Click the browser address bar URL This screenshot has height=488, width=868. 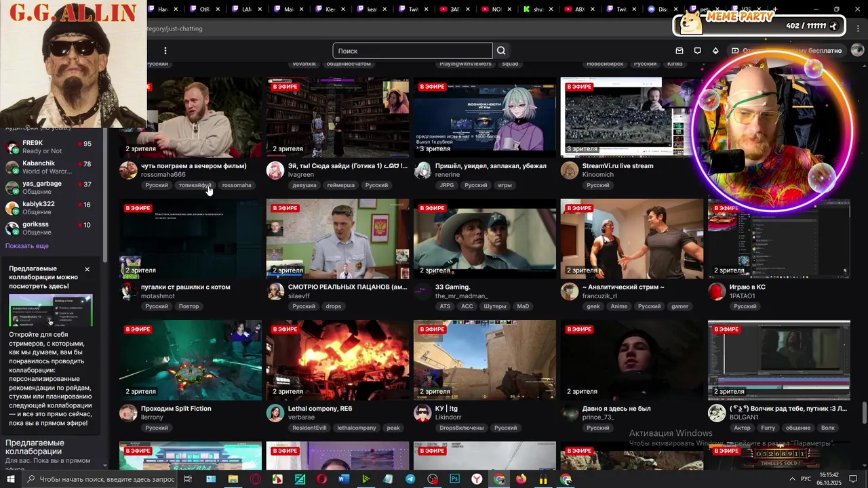pos(175,28)
